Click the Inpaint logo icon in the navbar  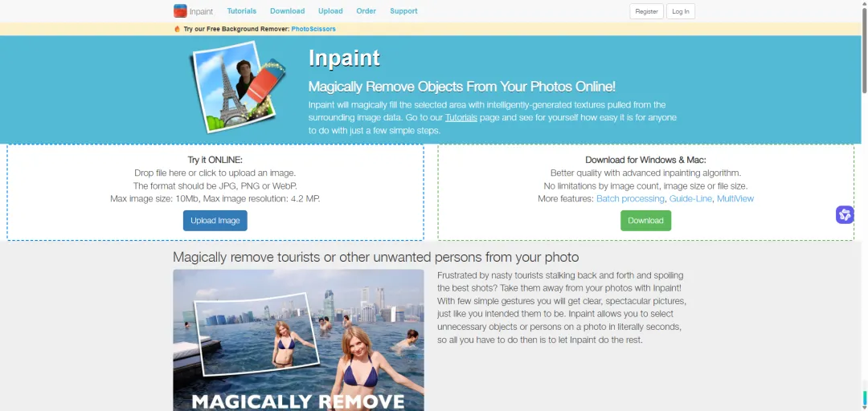[x=180, y=11]
